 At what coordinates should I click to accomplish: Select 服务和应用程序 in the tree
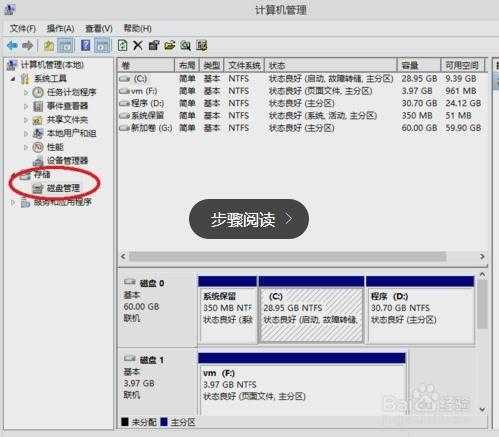click(x=62, y=202)
